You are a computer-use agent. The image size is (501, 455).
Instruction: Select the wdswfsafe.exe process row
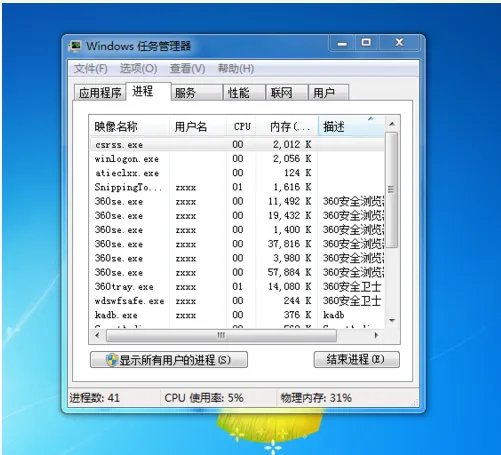pos(237,301)
